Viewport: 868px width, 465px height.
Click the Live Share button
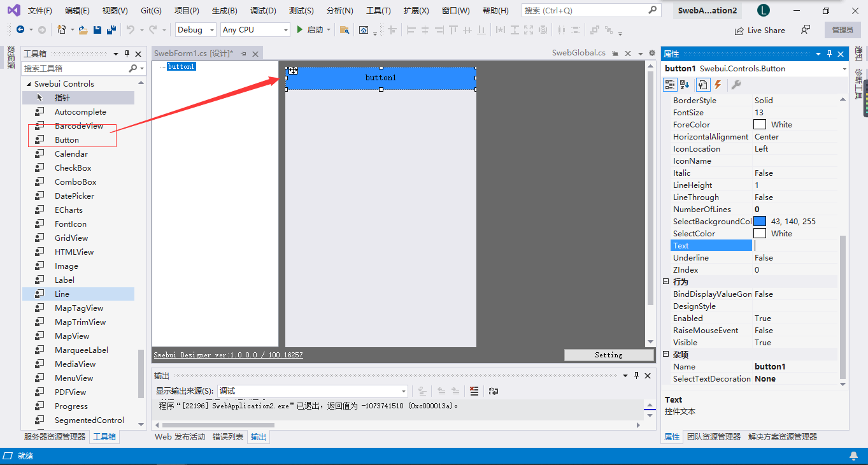[x=760, y=30]
